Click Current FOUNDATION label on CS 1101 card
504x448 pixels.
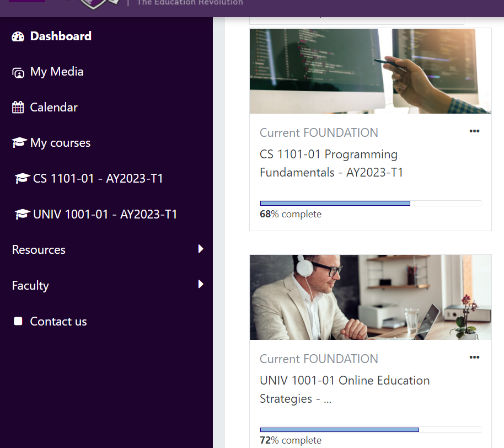[x=319, y=133]
